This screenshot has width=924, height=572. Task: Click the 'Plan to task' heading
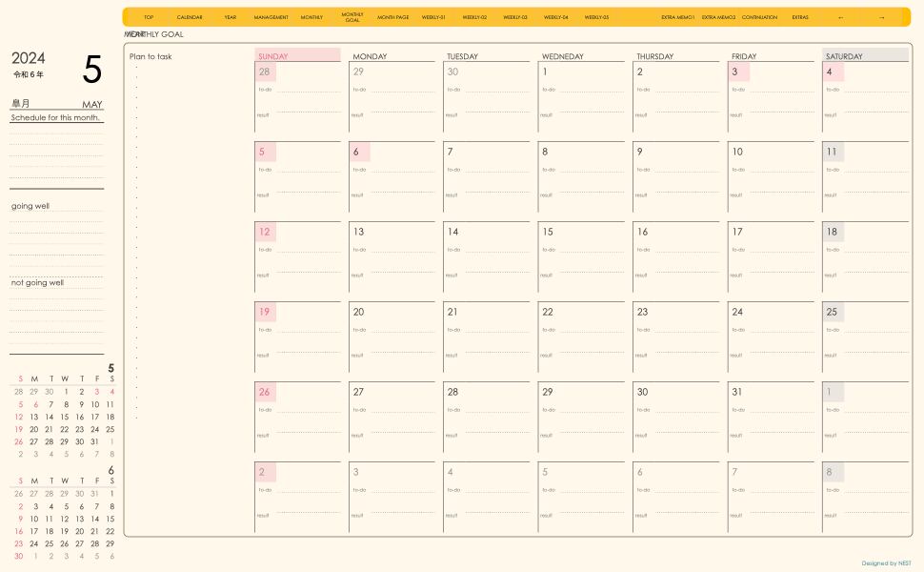pyautogui.click(x=151, y=57)
